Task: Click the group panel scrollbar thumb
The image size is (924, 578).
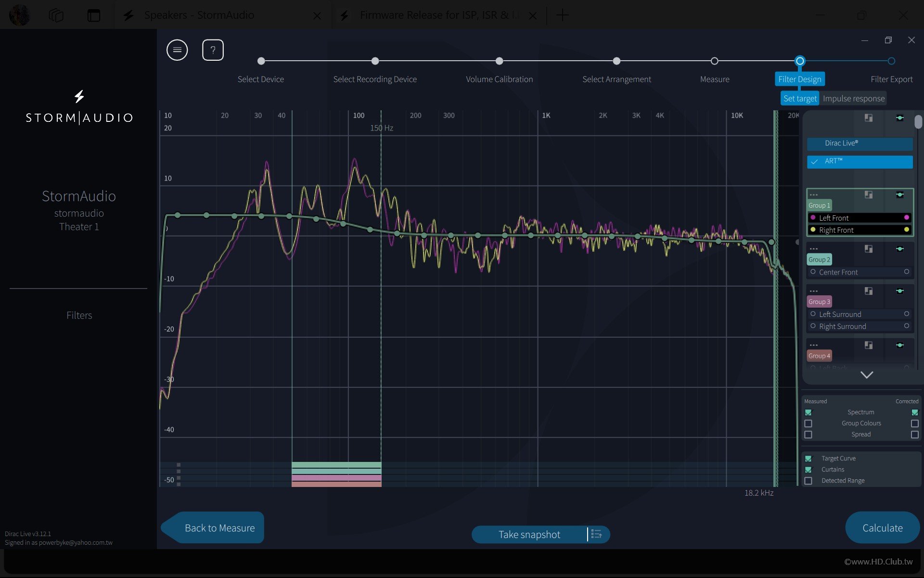Action: point(918,122)
